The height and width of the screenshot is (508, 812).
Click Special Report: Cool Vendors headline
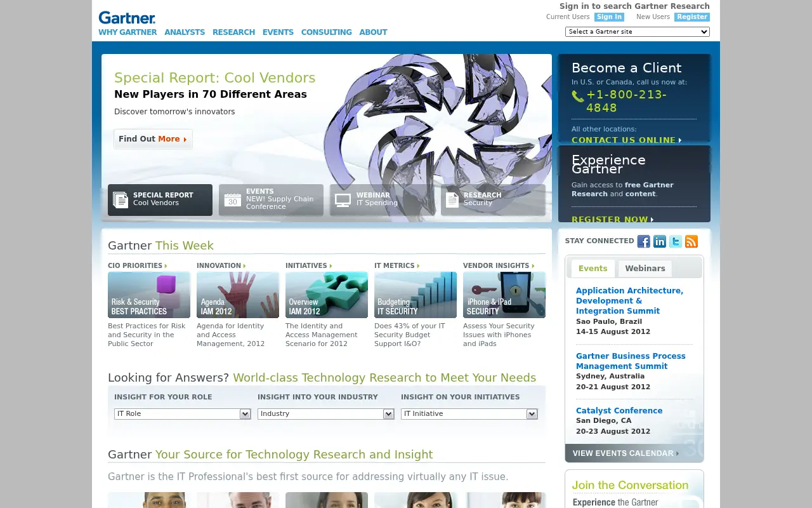(214, 78)
